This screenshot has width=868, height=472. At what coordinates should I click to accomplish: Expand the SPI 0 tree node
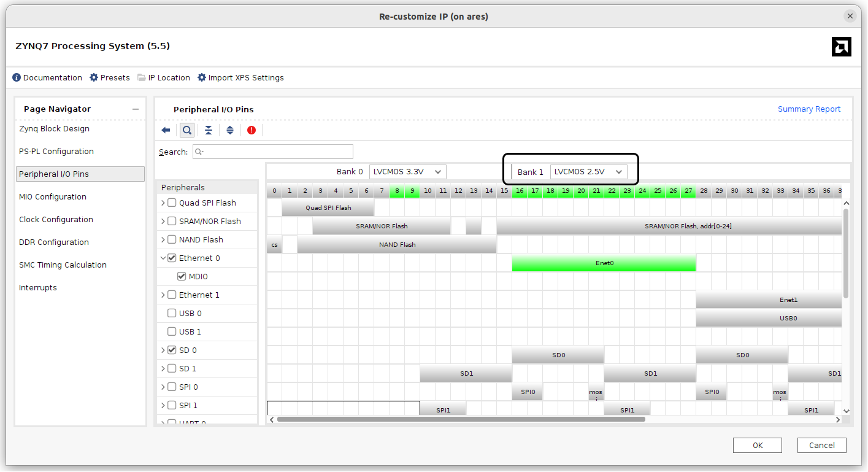click(x=163, y=387)
